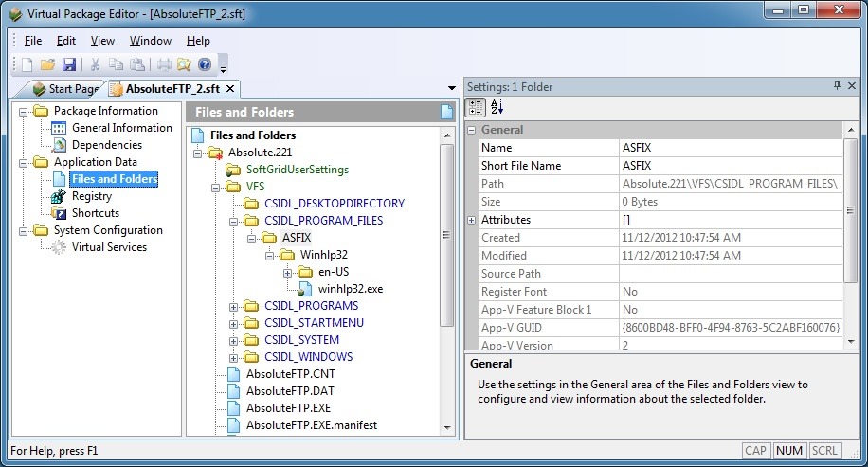
Task: Click the Name value field ASFIX
Action: 730,148
